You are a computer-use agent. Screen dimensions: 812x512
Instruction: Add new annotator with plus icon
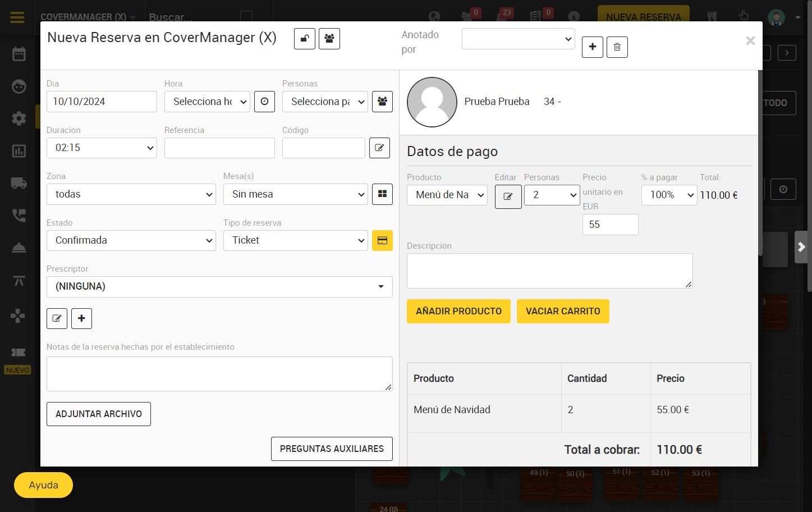click(x=593, y=47)
